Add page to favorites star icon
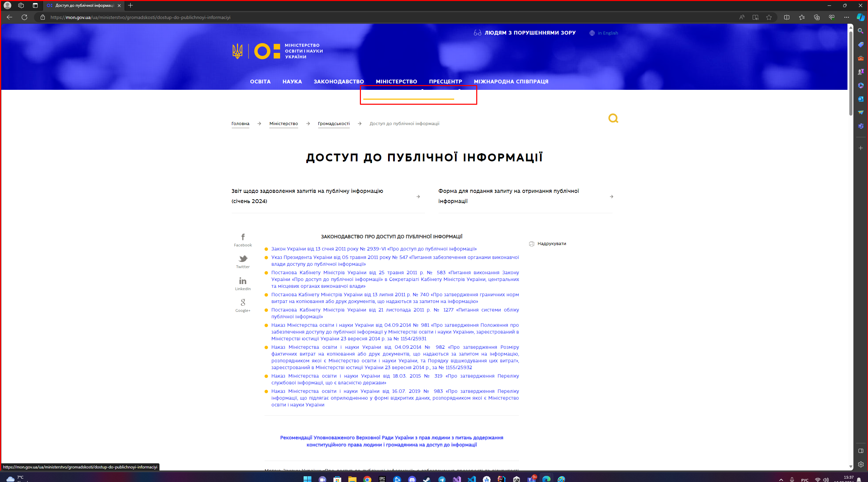The width and height of the screenshot is (868, 482). pos(769,17)
